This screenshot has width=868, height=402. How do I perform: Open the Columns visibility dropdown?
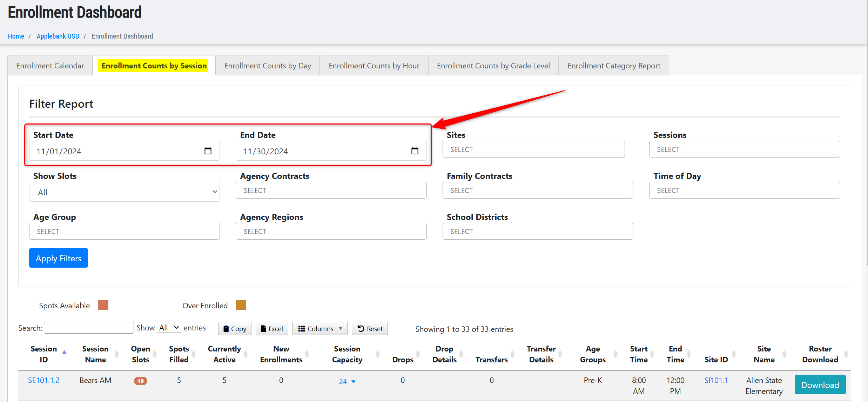(319, 329)
